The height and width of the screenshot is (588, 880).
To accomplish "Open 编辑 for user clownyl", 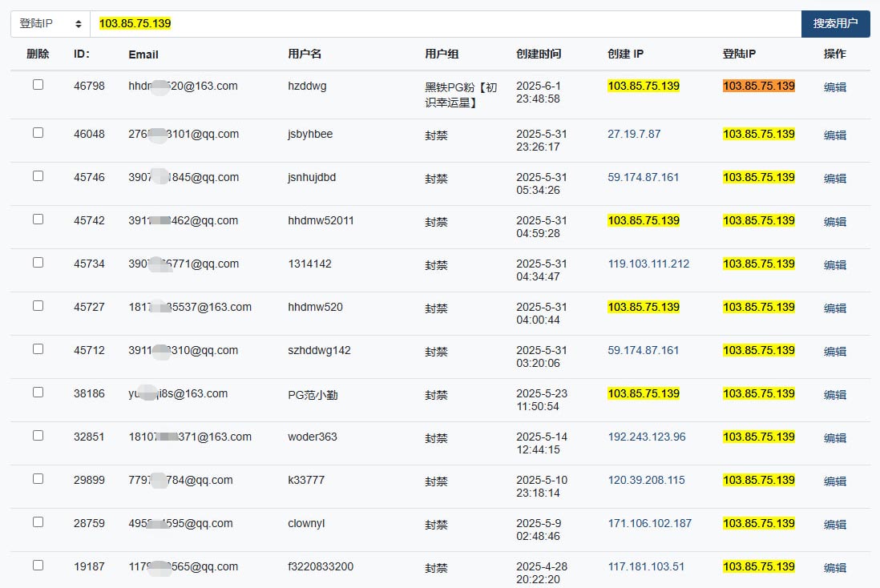I will coord(834,524).
